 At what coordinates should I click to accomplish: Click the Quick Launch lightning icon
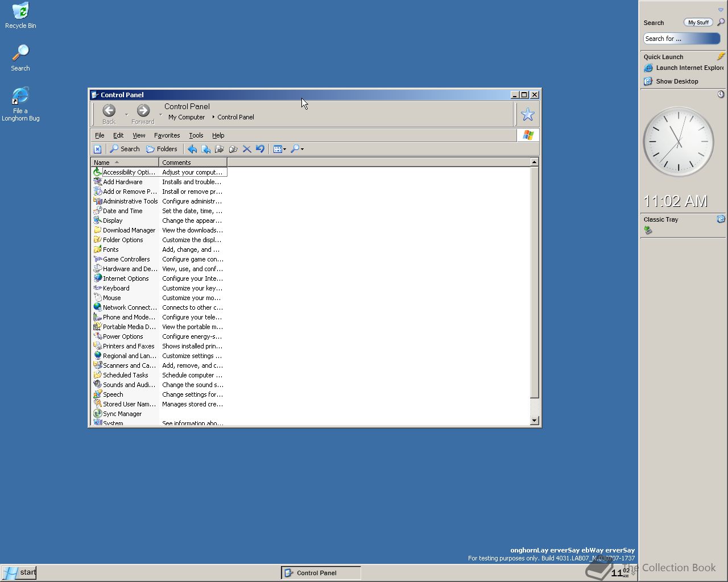[721, 56]
